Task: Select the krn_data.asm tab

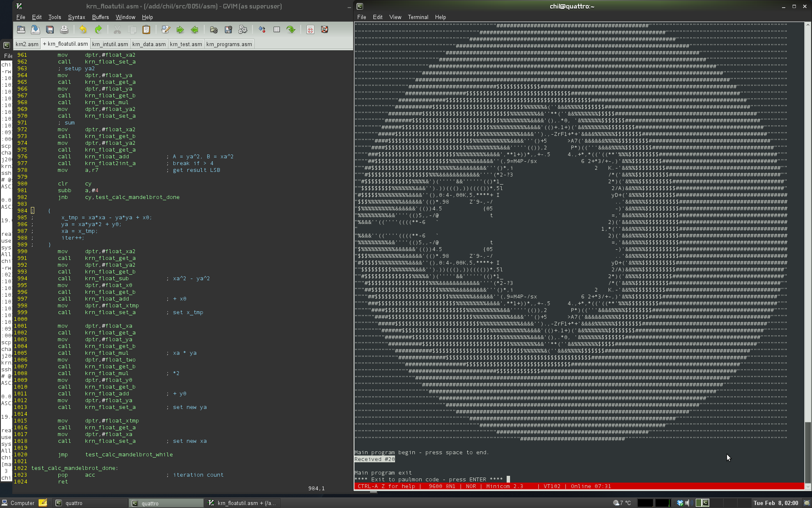Action: (149, 44)
